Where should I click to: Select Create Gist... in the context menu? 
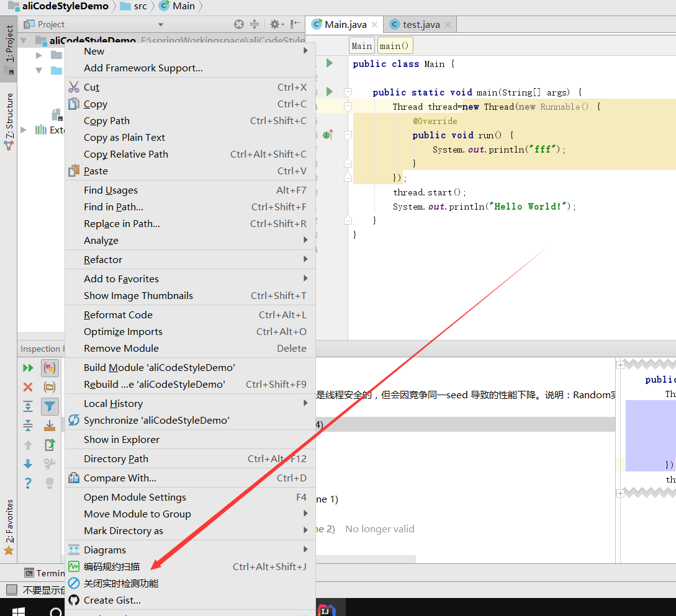(x=112, y=600)
